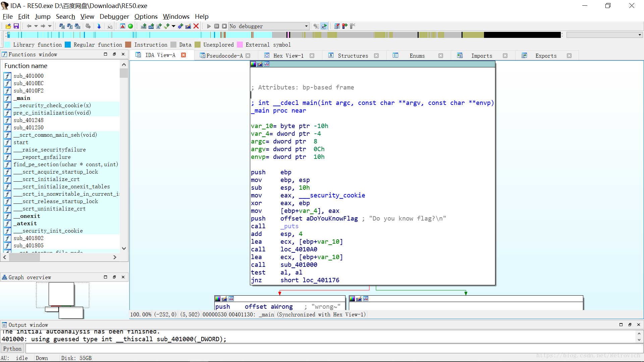Open the Debugger menu
644x362 pixels.
[x=114, y=16]
